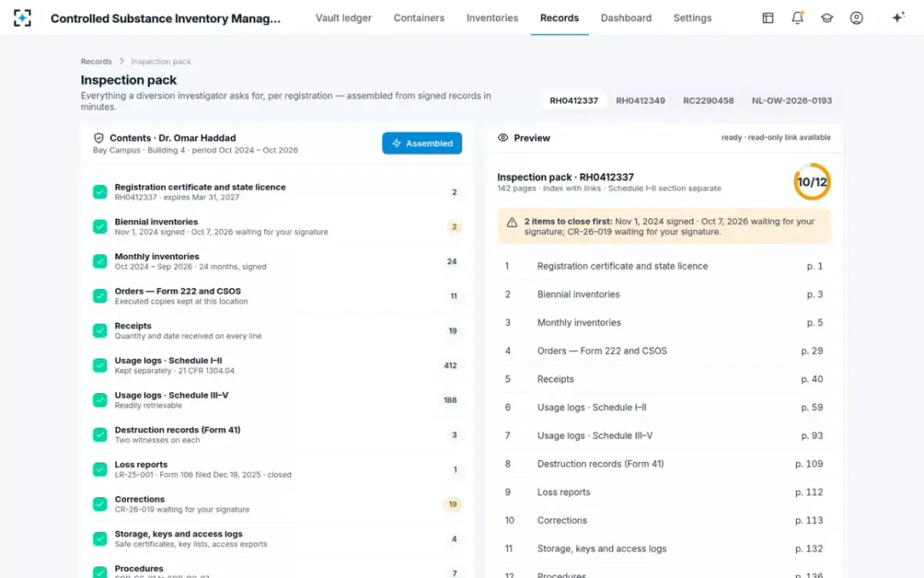Open the Dashboard tab
The height and width of the screenshot is (578, 924).
click(x=626, y=18)
